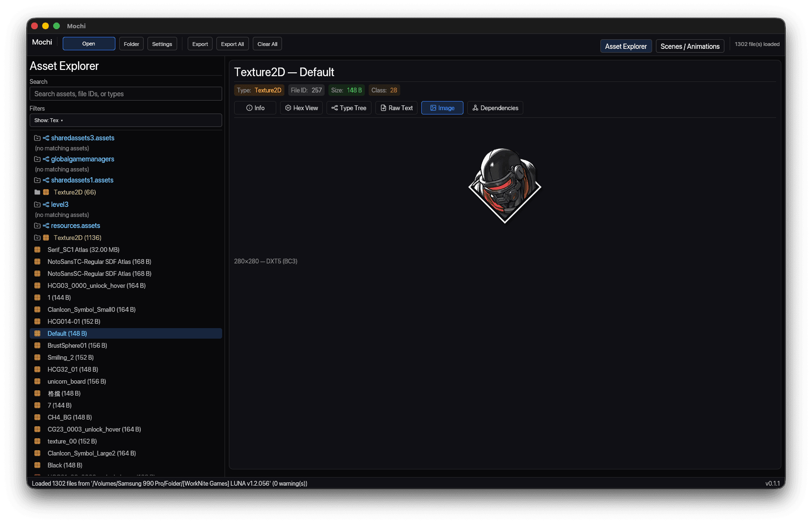The image size is (812, 524).
Task: Click the texture icon for CG23_0003_unlock_hover
Action: point(37,429)
